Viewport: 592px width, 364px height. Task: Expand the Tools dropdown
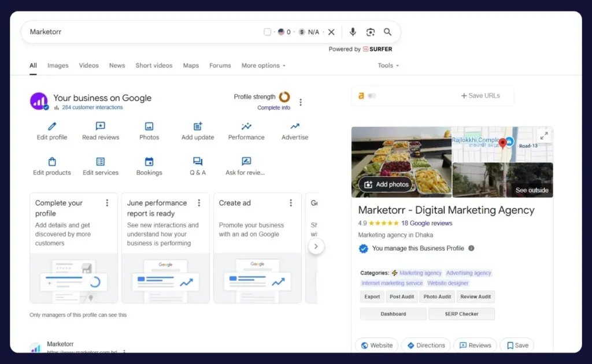point(388,66)
